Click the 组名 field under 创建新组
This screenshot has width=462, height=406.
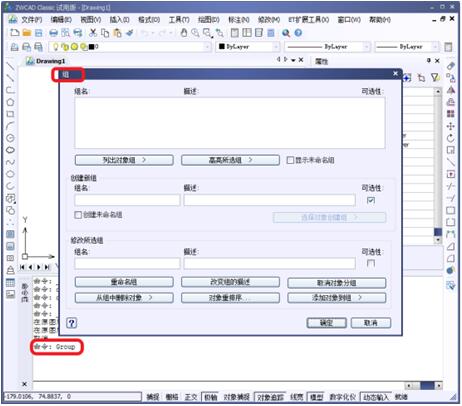click(127, 200)
